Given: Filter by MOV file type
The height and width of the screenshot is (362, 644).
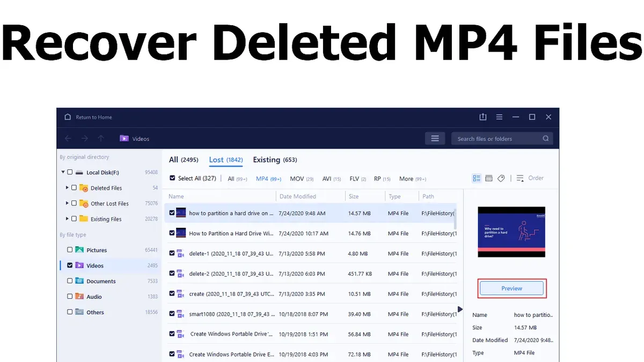Looking at the screenshot, I should 302,179.
